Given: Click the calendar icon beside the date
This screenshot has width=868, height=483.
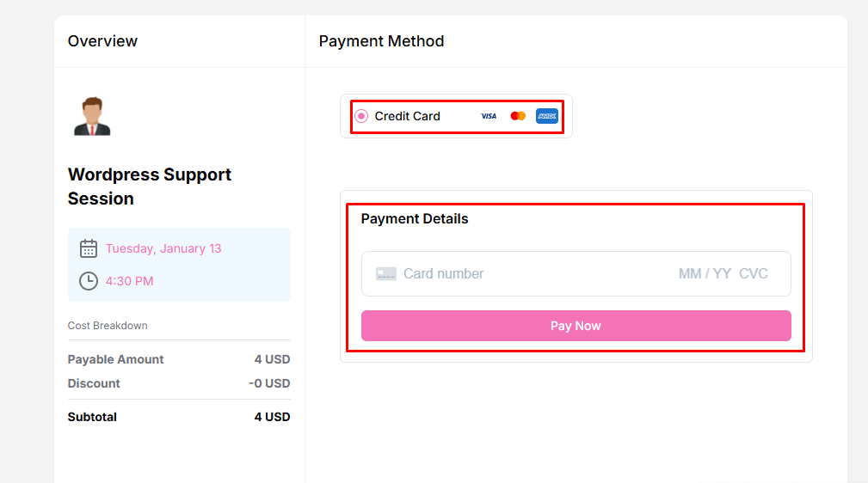Looking at the screenshot, I should [89, 248].
